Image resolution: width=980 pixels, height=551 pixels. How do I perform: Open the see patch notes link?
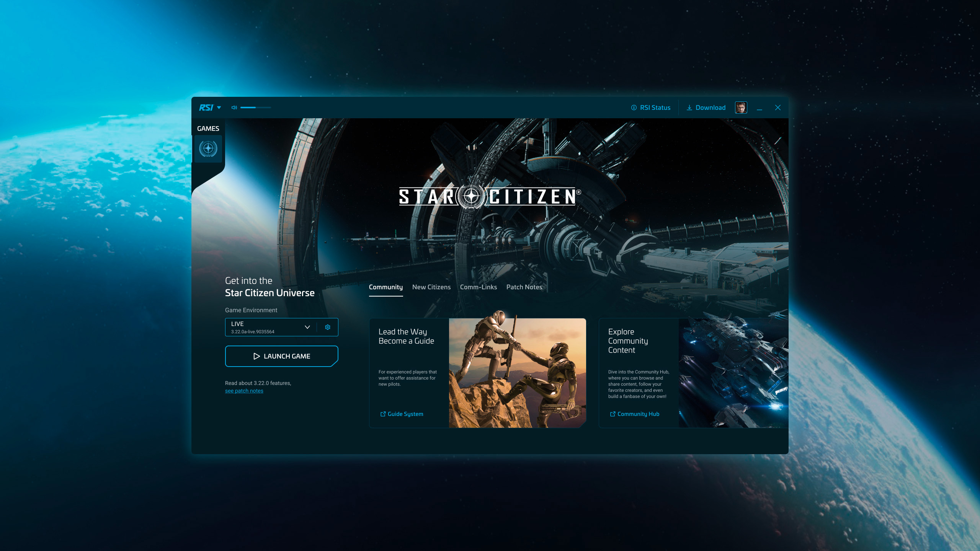244,391
